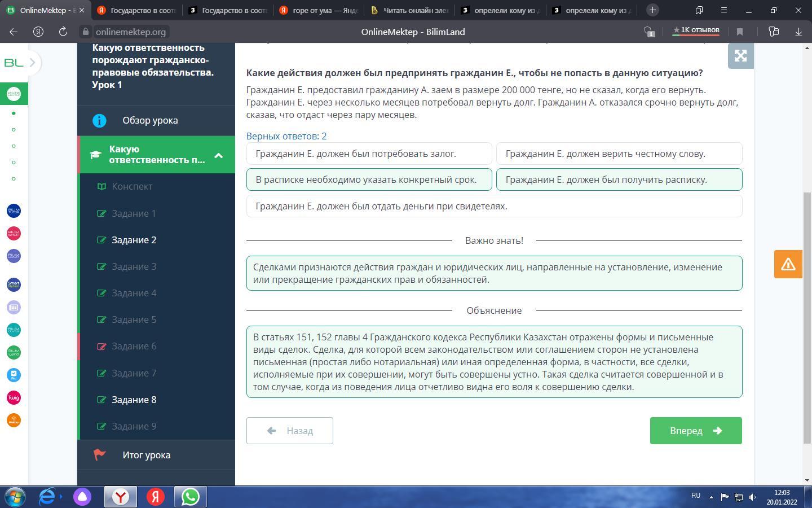This screenshot has width=812, height=508.
Task: Click the fullscreen expand icon
Action: pyautogui.click(x=740, y=56)
